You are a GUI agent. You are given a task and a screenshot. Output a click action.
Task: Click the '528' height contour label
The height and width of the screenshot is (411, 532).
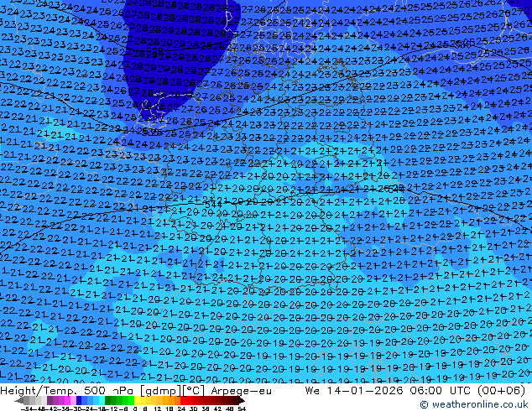155,52
